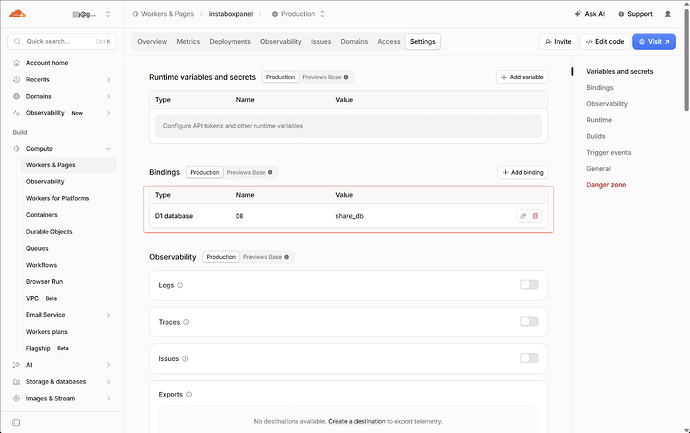Click the blue Visit button
This screenshot has width=690, height=433.
654,41
